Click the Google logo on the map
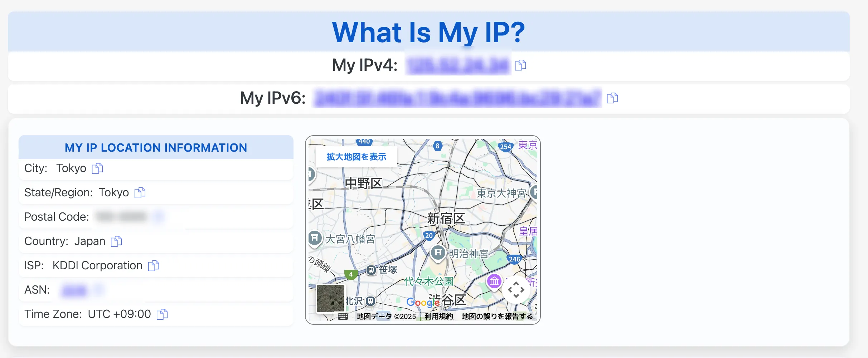The width and height of the screenshot is (868, 358). tap(422, 302)
